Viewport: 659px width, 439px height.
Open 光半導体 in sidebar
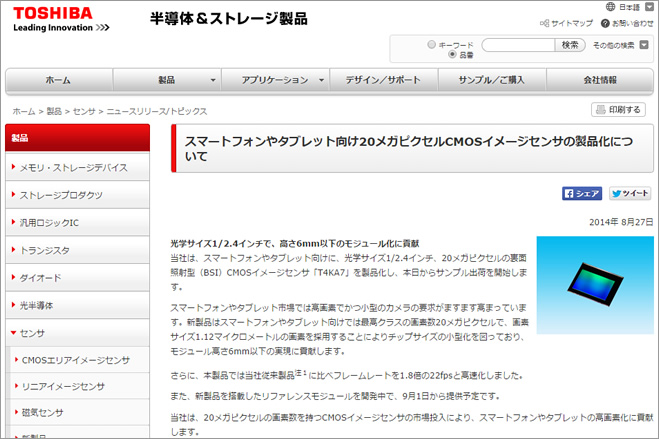(77, 305)
